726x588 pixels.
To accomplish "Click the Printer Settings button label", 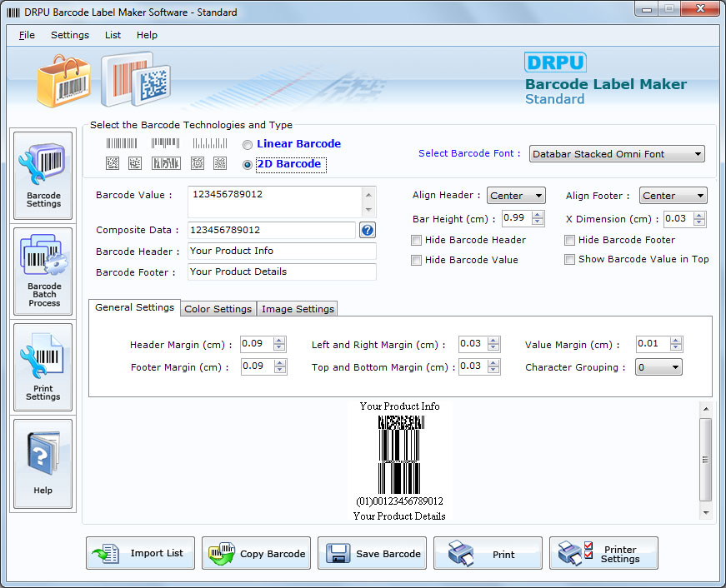I will click(x=620, y=554).
